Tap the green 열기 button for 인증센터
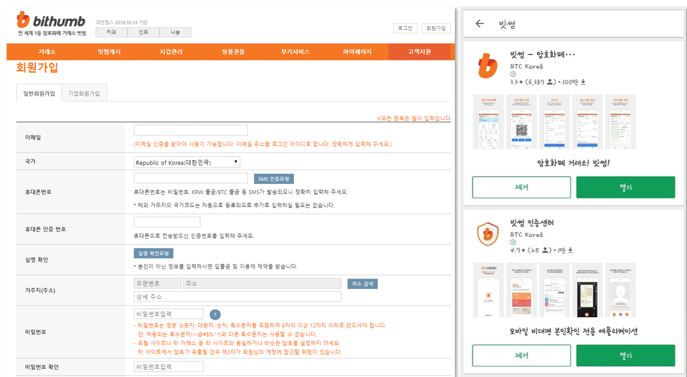 coord(625,356)
